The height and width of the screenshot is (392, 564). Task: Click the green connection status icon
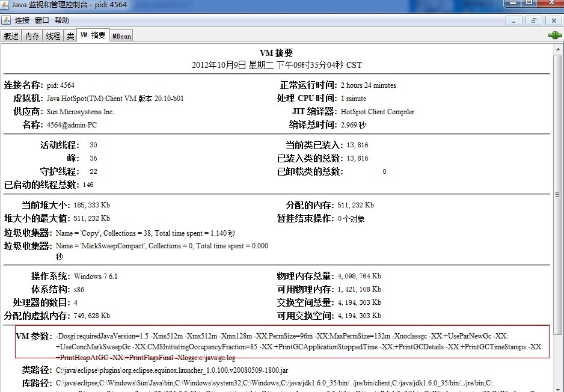tap(555, 35)
